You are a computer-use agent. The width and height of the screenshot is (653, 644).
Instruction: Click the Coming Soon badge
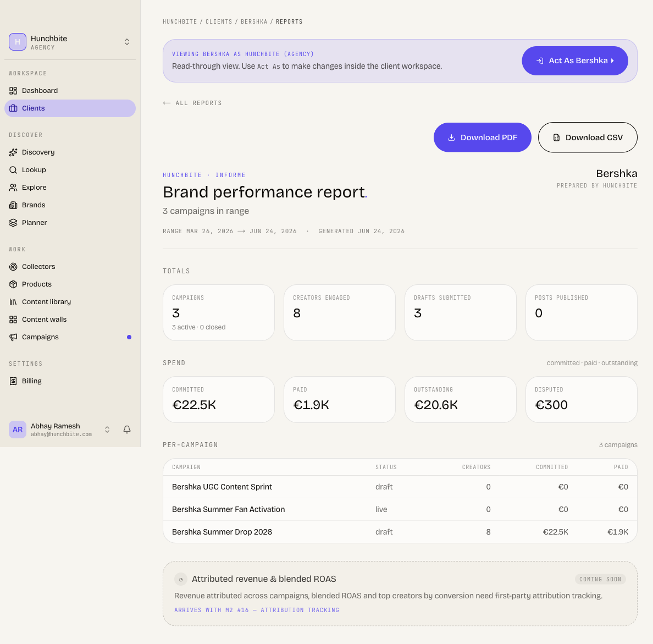600,579
